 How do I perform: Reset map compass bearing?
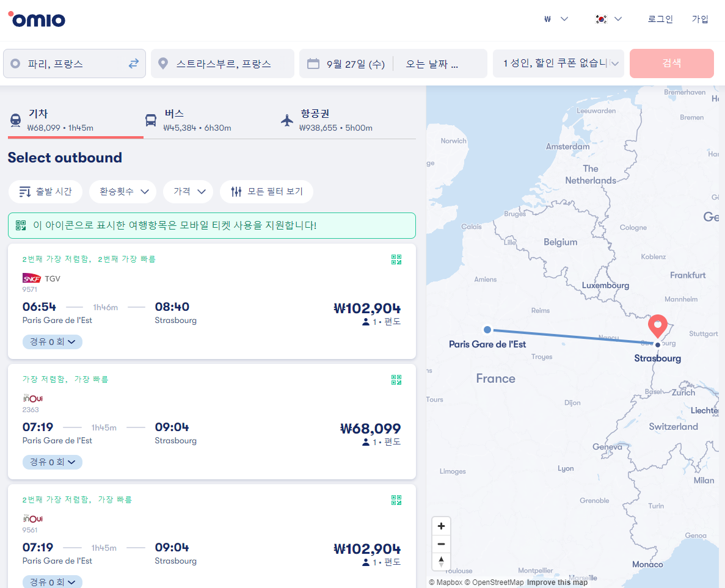tap(441, 562)
